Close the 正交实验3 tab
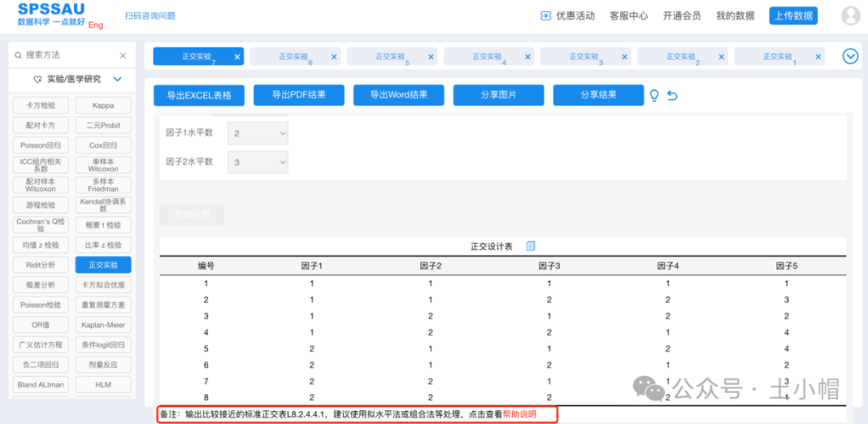 [624, 57]
